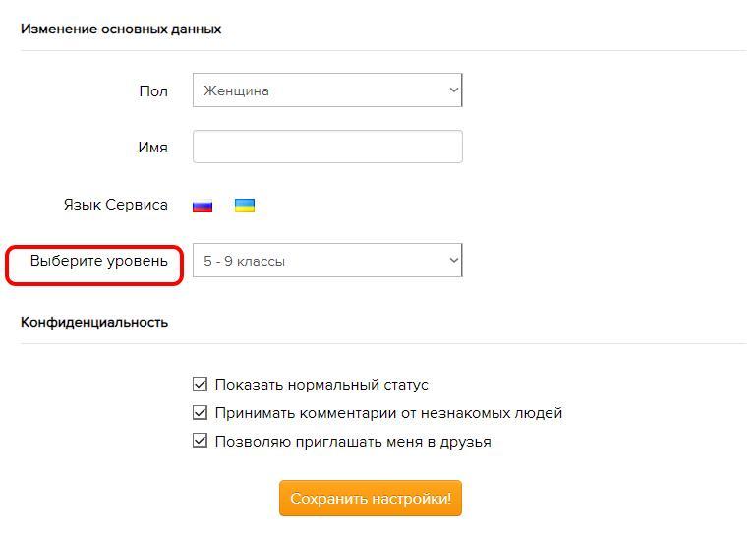756x540 pixels.
Task: Click the Позволяю приглашать меня в друзья text
Action: point(353,442)
